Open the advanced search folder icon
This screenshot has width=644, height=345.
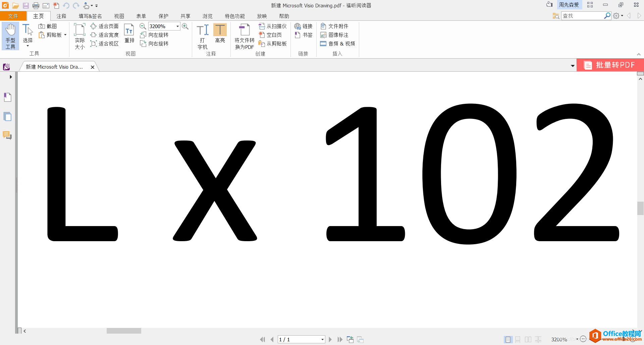click(556, 16)
